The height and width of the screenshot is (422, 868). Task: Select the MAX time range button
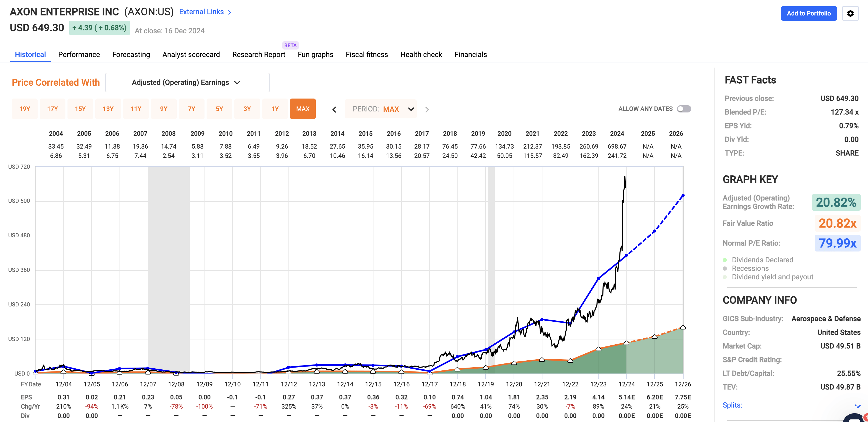[x=303, y=109]
